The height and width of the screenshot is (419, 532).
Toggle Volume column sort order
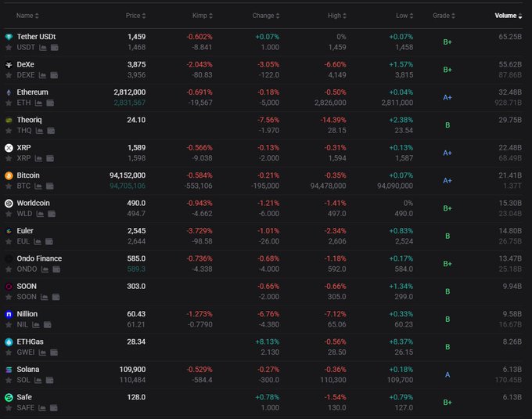point(509,16)
